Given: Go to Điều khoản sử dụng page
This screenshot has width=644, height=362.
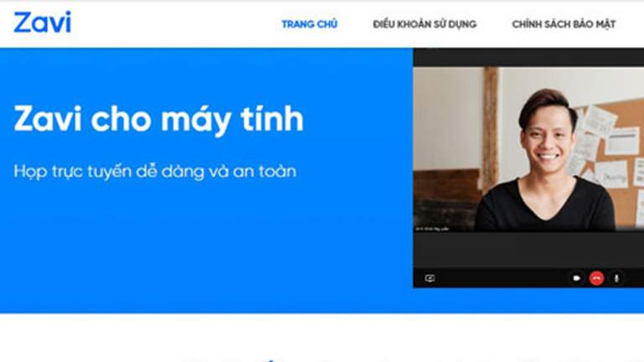Looking at the screenshot, I should pos(424,24).
